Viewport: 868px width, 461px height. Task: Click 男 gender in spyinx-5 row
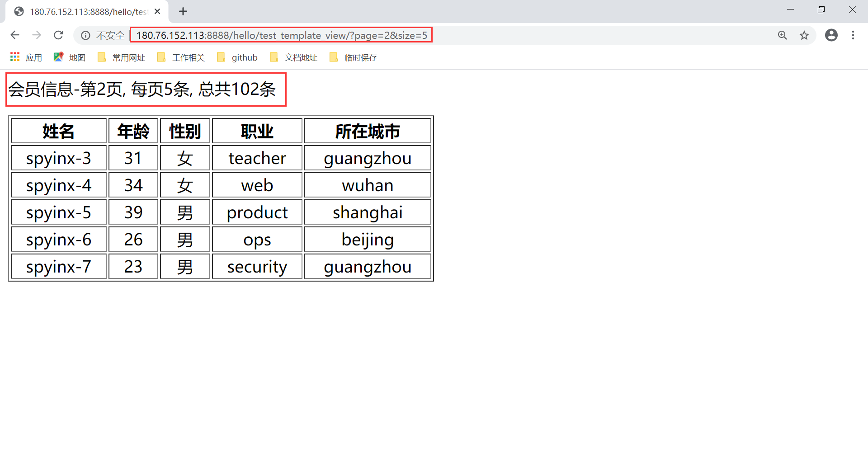185,212
